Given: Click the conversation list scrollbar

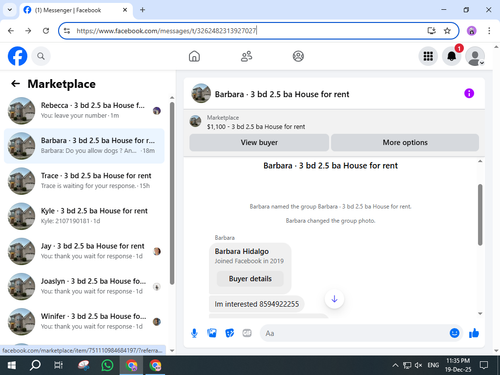Looking at the screenshot, I should (172, 193).
